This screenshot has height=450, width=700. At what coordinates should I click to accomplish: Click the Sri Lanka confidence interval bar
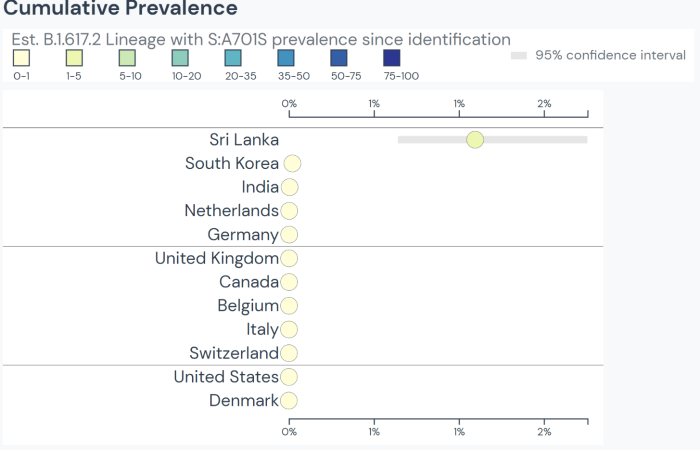pos(540,140)
